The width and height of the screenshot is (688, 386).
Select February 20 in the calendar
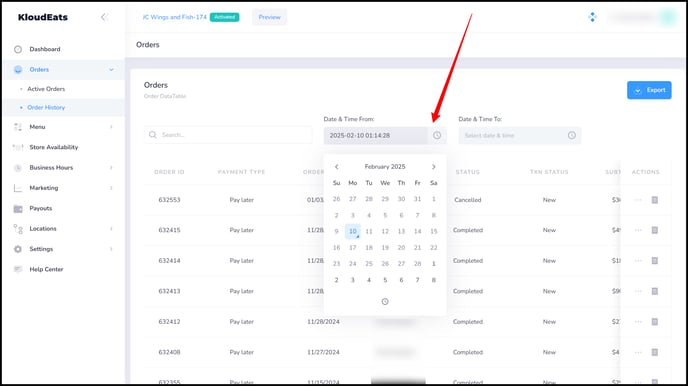coord(401,247)
